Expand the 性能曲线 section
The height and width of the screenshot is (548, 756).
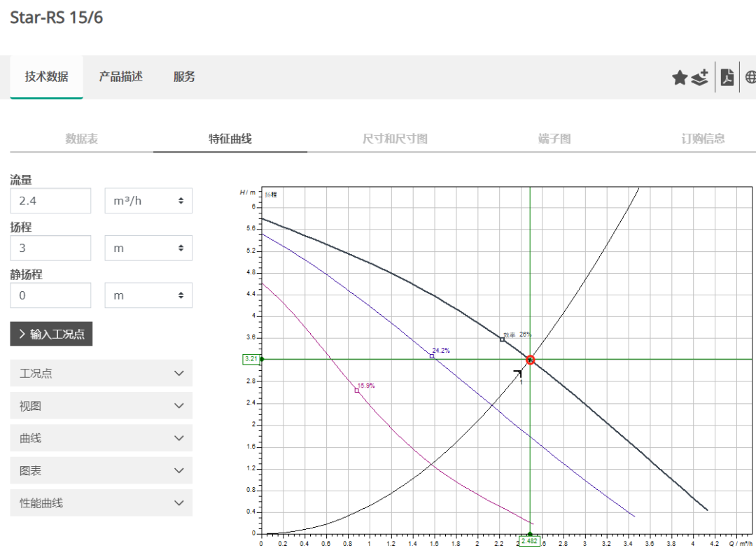click(x=101, y=503)
